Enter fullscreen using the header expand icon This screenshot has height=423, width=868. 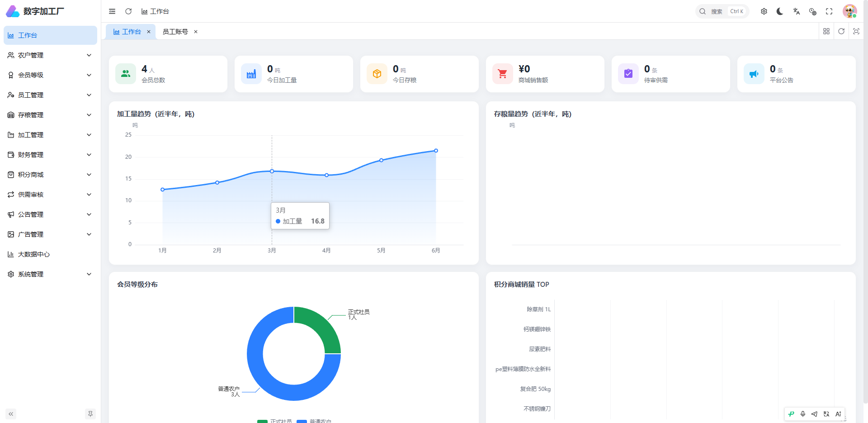click(829, 11)
